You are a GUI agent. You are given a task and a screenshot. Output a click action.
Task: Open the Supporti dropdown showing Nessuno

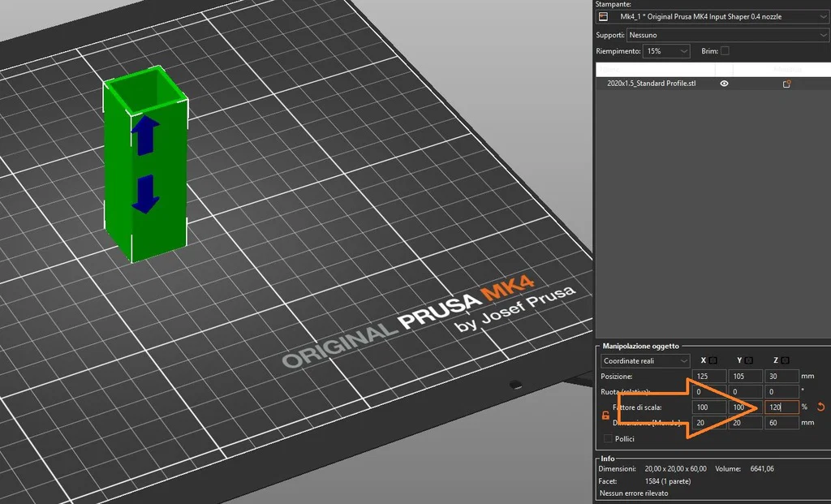tap(727, 35)
